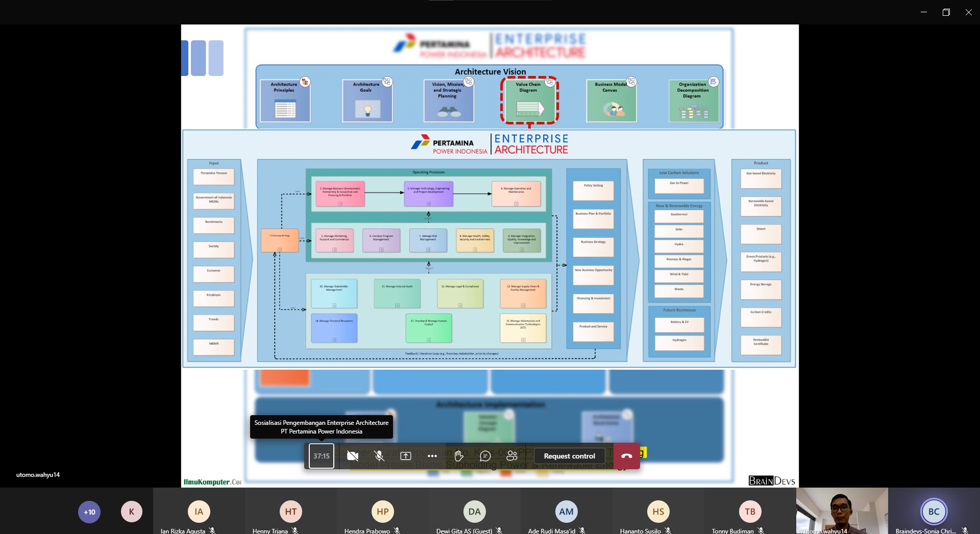Viewport: 980px width, 534px height.
Task: Click the 37:15 meeting timer
Action: click(x=322, y=456)
